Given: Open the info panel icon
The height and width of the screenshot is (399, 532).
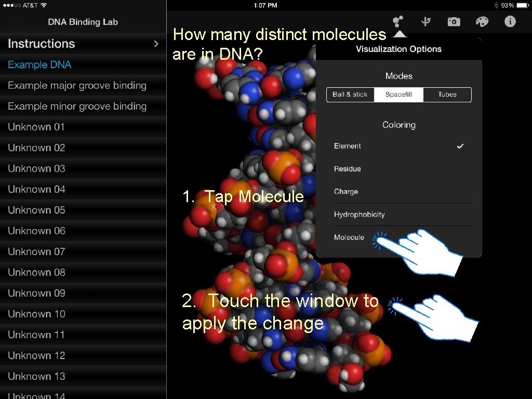Looking at the screenshot, I should pyautogui.click(x=510, y=22).
